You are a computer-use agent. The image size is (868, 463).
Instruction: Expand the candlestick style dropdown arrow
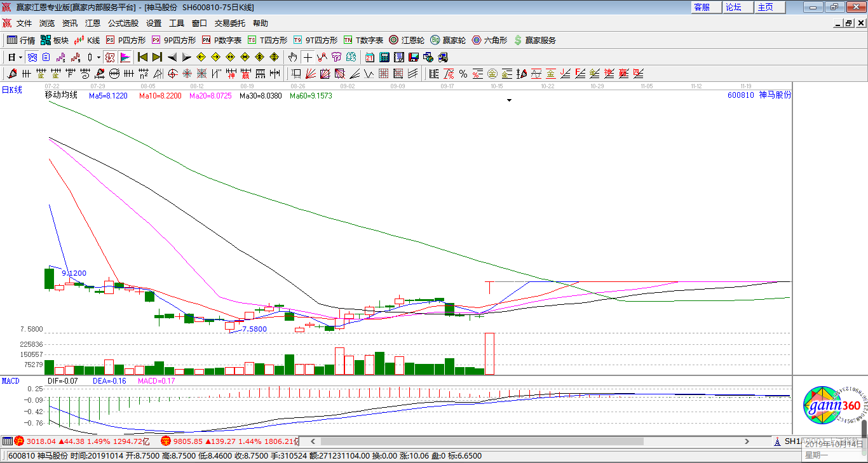(98, 57)
